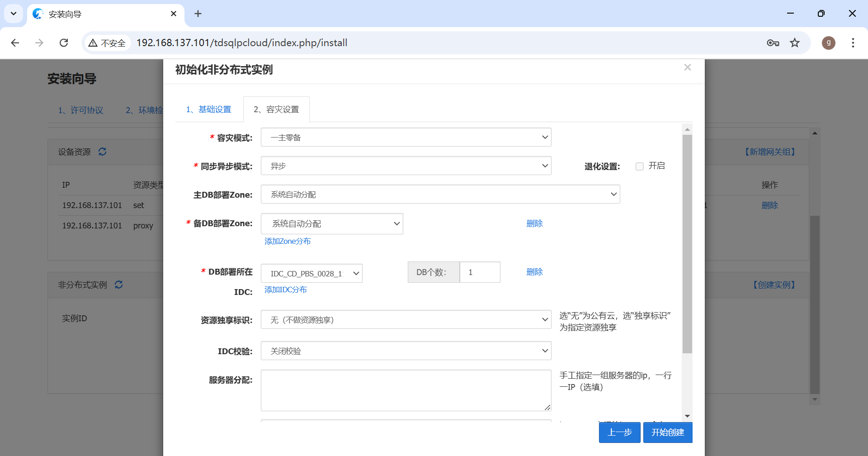Click the 实例ID column header
The image size is (868, 456).
click(75, 318)
